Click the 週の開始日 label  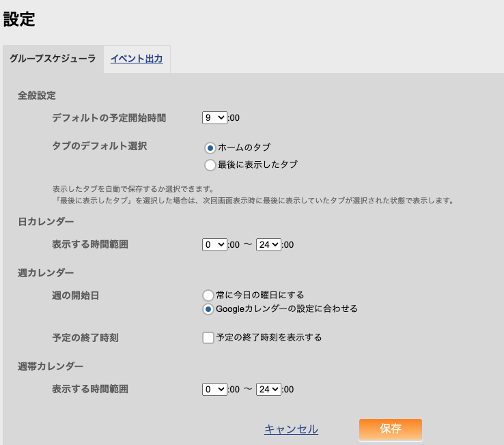pos(76,296)
